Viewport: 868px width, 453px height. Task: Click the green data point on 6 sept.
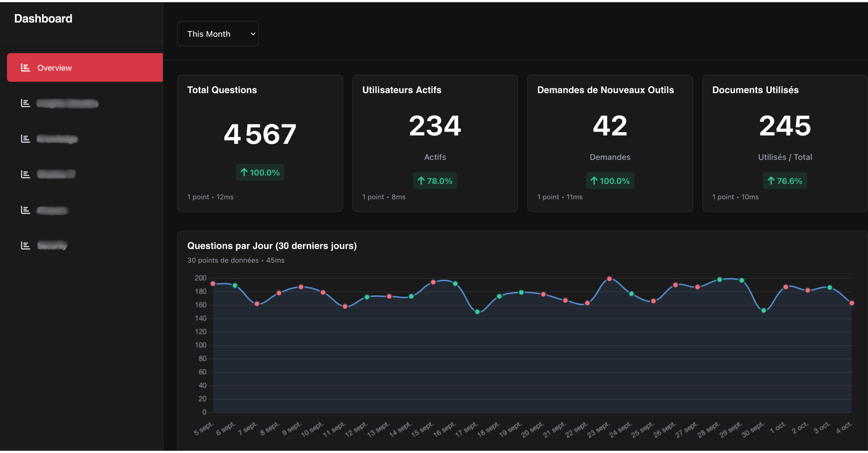coord(235,285)
